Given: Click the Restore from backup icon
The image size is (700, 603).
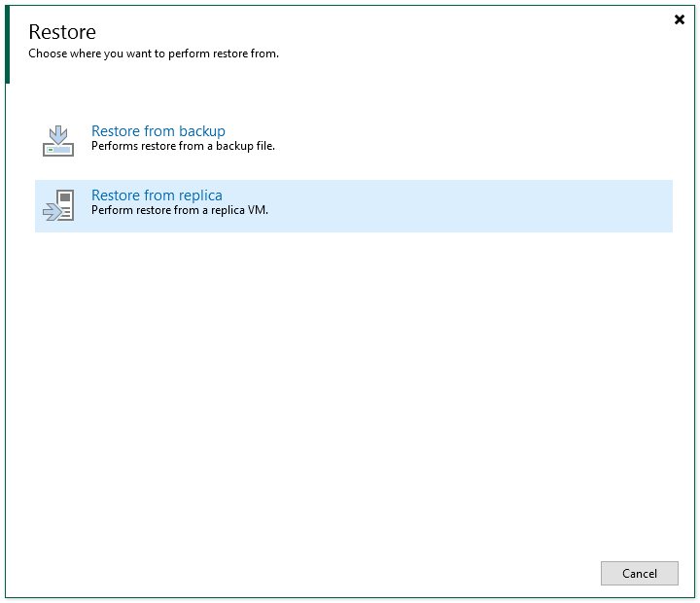Looking at the screenshot, I should tap(58, 140).
